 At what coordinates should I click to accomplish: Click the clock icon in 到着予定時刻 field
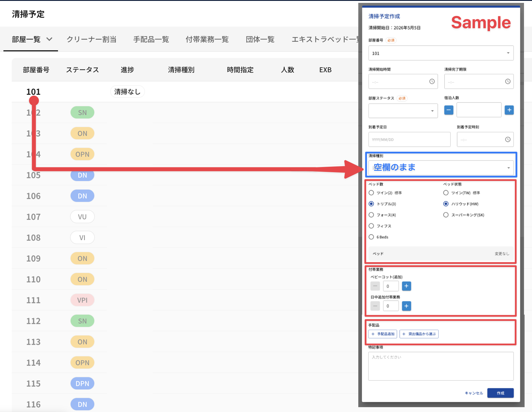pyautogui.click(x=507, y=140)
